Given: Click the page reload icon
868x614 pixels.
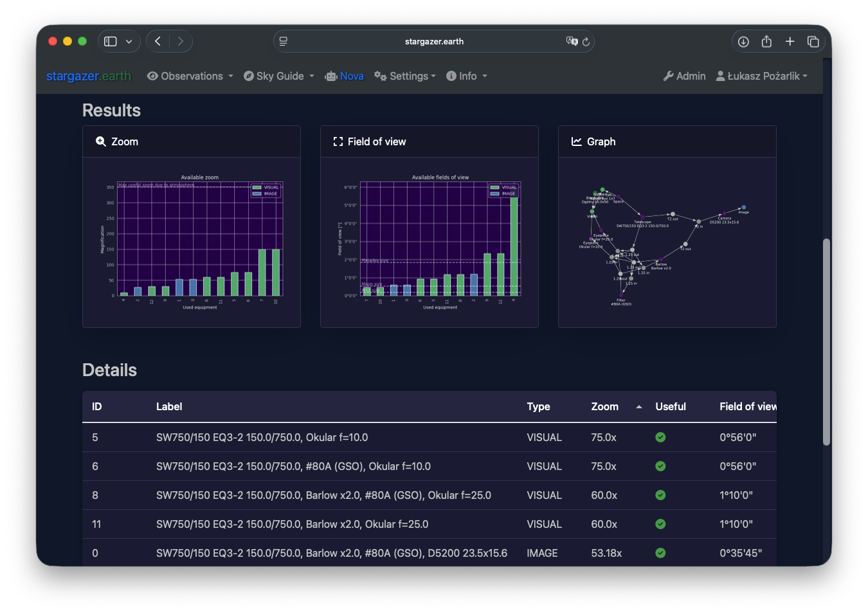Looking at the screenshot, I should 586,42.
